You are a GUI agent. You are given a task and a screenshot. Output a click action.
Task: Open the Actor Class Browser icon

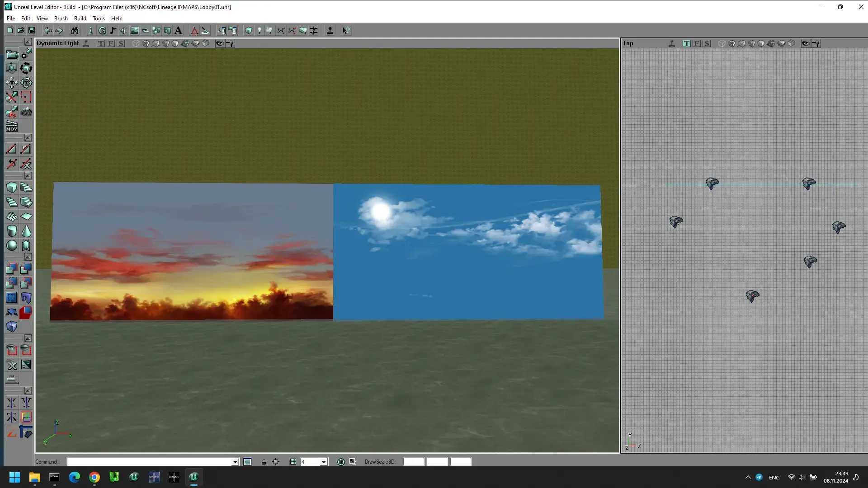(91, 30)
